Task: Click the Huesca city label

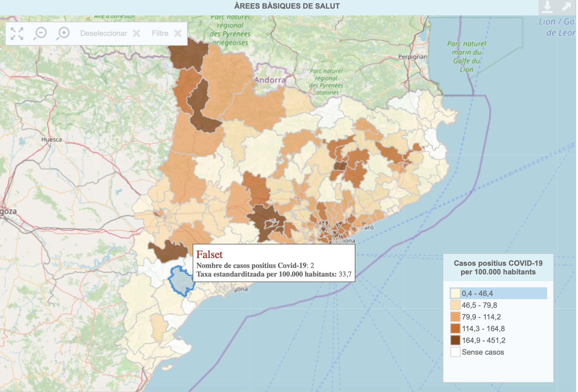Action: [x=52, y=140]
